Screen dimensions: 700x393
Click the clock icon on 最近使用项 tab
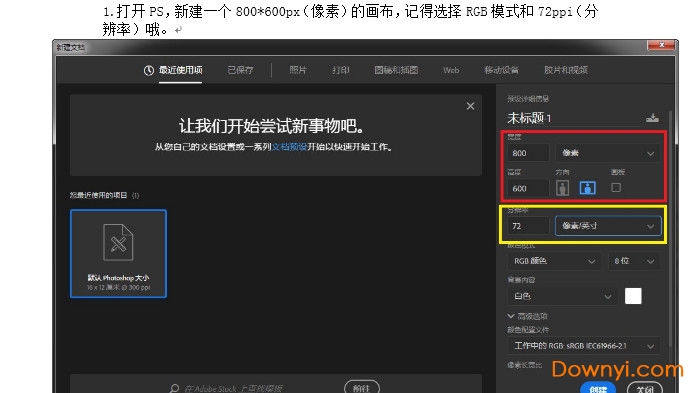[149, 70]
